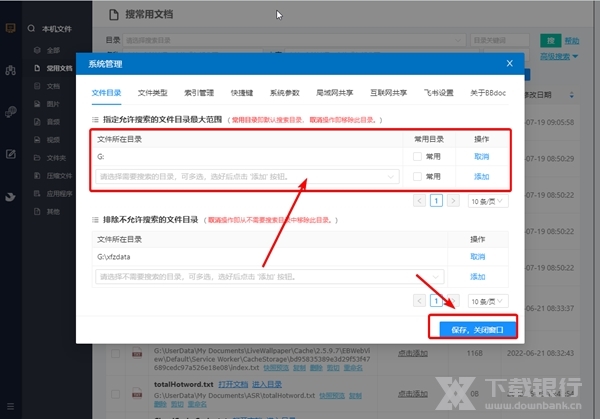This screenshot has height=419, width=600.
Task: Open the 请选择不需要搜索的目录 dropdown
Action: [x=270, y=277]
